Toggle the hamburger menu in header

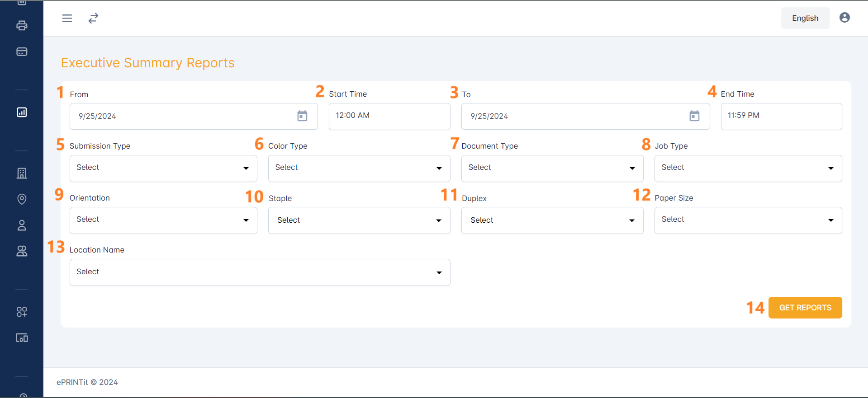pos(67,18)
